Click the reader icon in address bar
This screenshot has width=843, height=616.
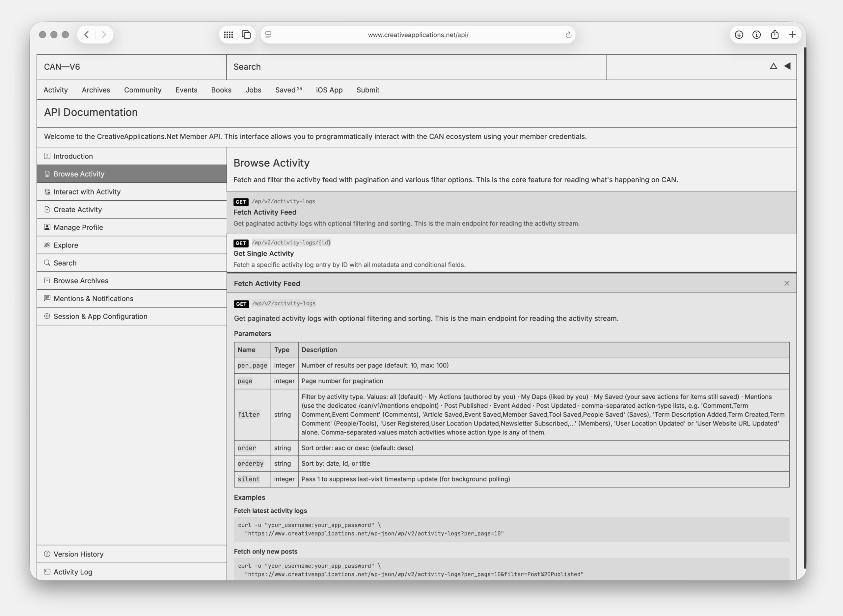coord(268,35)
